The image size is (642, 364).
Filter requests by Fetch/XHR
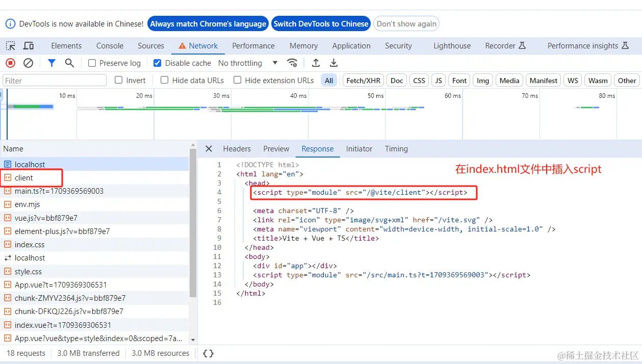(x=364, y=81)
